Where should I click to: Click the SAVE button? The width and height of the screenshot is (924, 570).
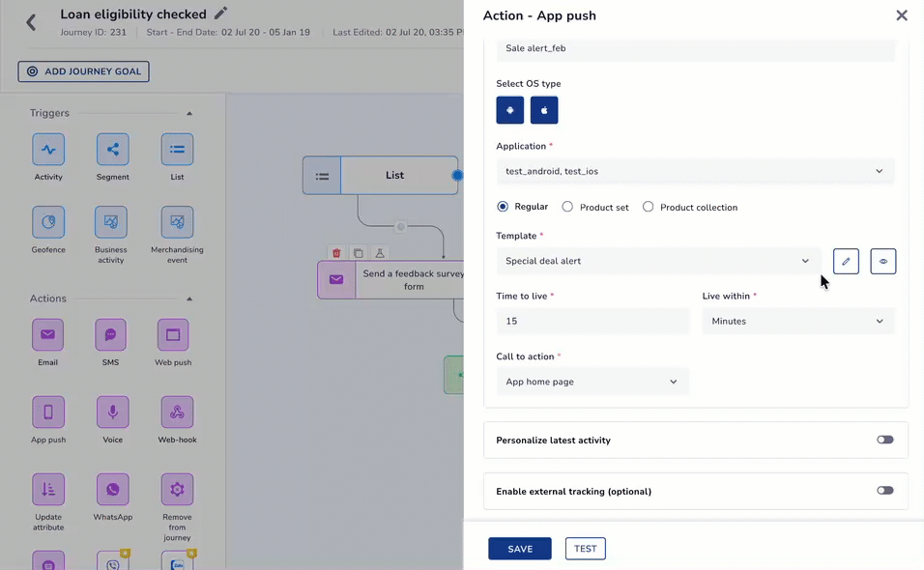pyautogui.click(x=520, y=549)
